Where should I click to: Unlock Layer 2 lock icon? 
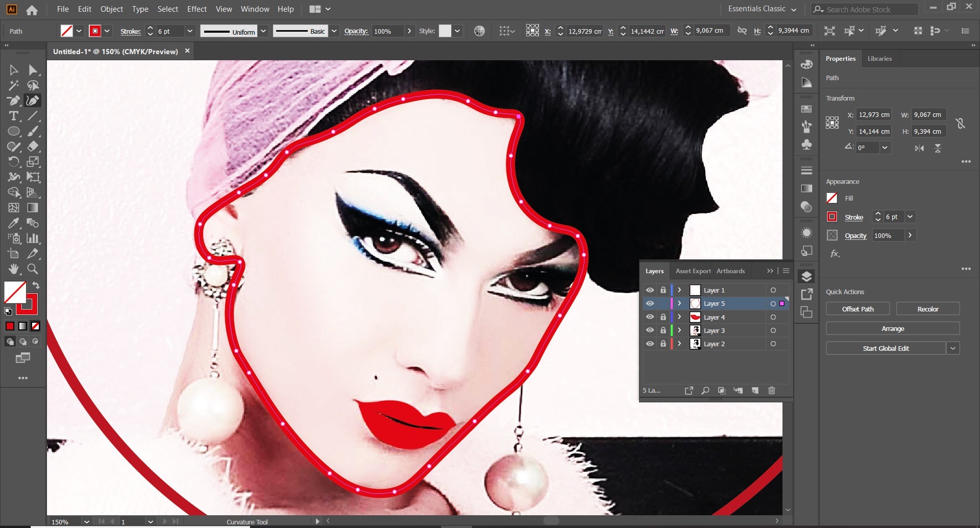pos(663,344)
